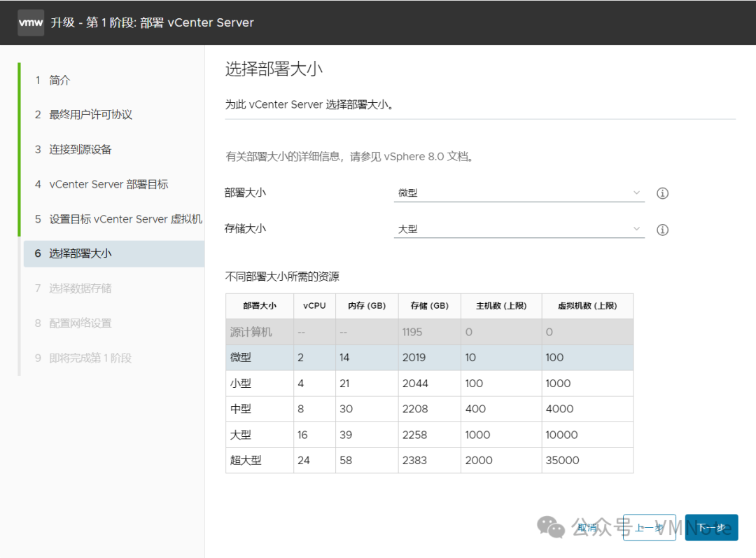The height and width of the screenshot is (558, 756).
Task: Click the 内存 (GB) column header
Action: pos(367,306)
